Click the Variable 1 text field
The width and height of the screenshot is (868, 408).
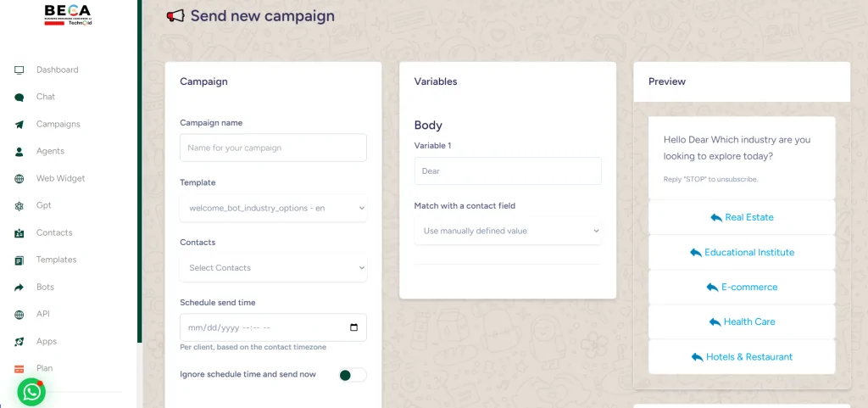508,170
